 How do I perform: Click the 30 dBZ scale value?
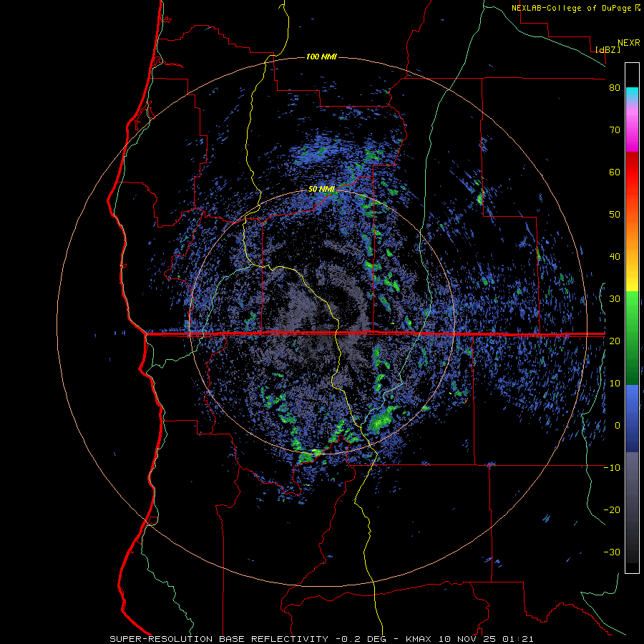pyautogui.click(x=615, y=299)
